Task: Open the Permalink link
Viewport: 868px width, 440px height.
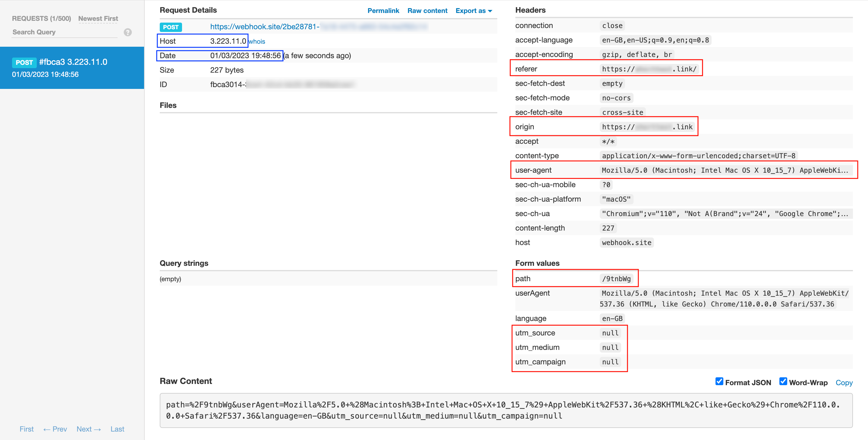Action: point(383,11)
